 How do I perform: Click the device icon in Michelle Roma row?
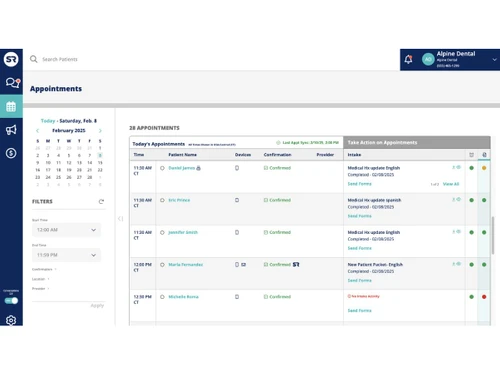coord(237,297)
